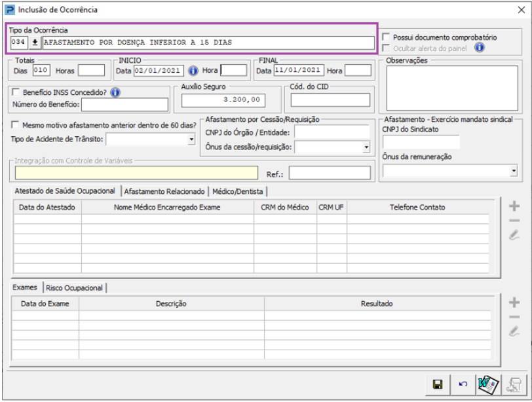
Task: Click Auxílio Seguro field 3.200,00
Action: (223, 100)
